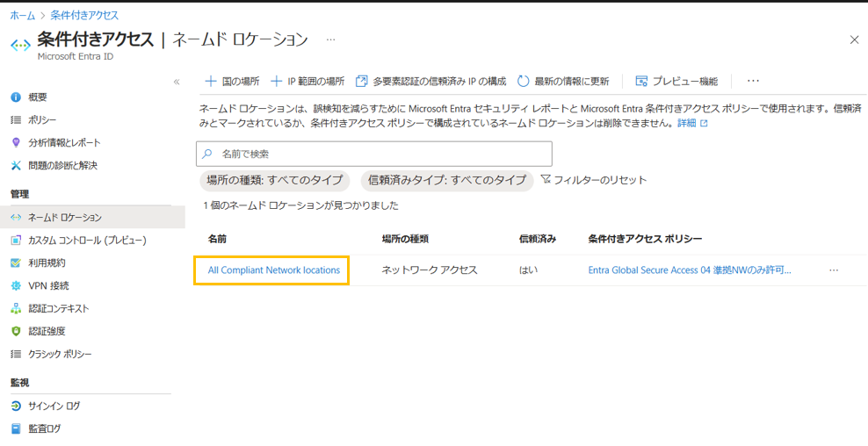The image size is (868, 446).
Task: Click 条件付きアクセス breadcrumb link
Action: click(x=84, y=16)
